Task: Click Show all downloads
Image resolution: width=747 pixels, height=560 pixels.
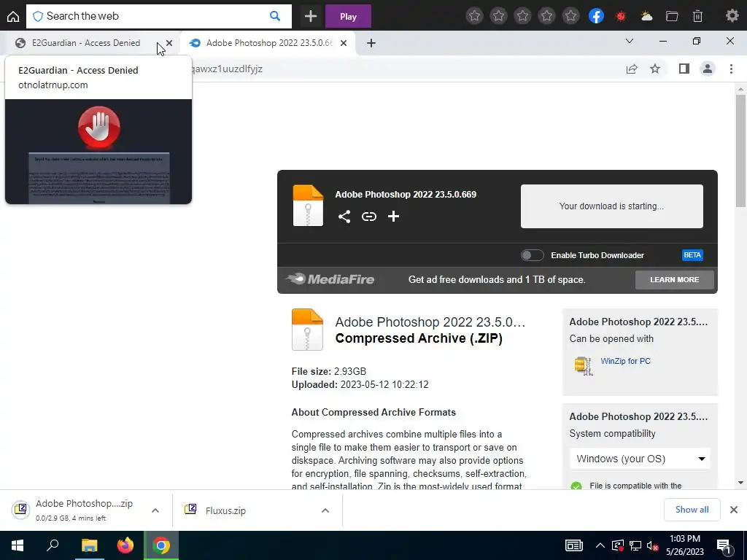Action: tap(692, 510)
